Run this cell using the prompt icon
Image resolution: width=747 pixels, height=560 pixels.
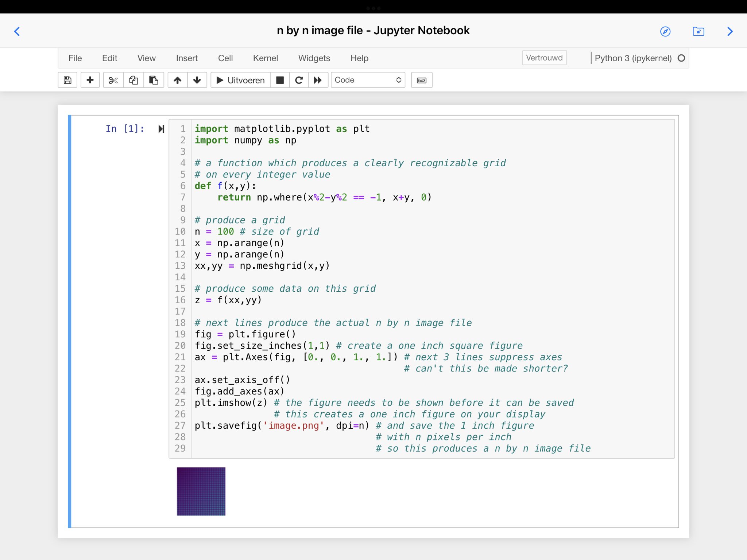click(x=161, y=129)
